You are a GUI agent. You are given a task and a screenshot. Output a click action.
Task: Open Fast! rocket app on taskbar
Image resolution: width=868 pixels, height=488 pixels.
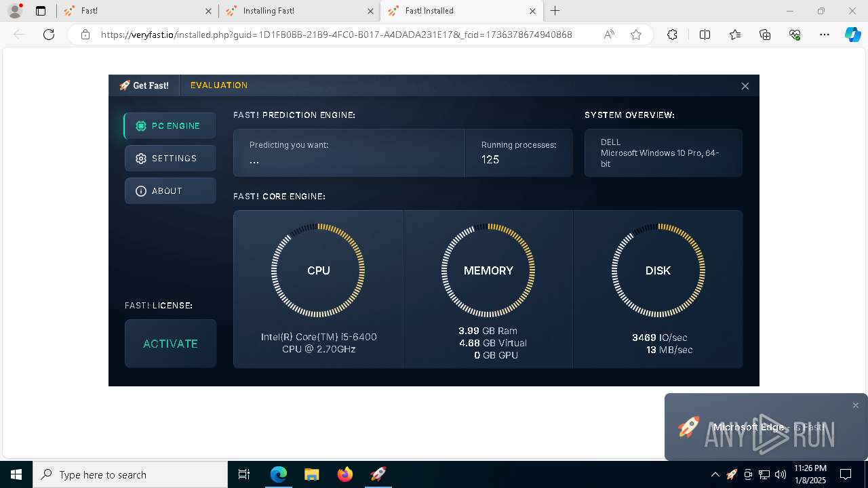pos(378,474)
